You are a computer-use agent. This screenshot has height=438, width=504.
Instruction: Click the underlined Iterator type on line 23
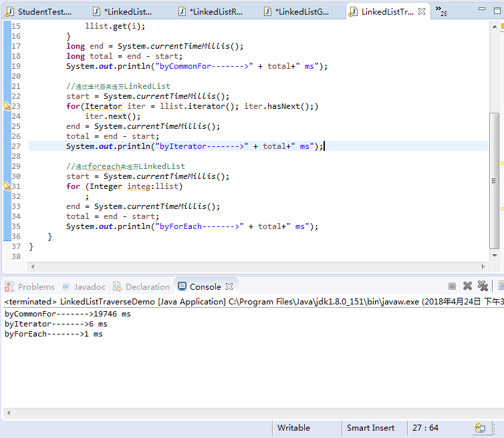click(104, 106)
